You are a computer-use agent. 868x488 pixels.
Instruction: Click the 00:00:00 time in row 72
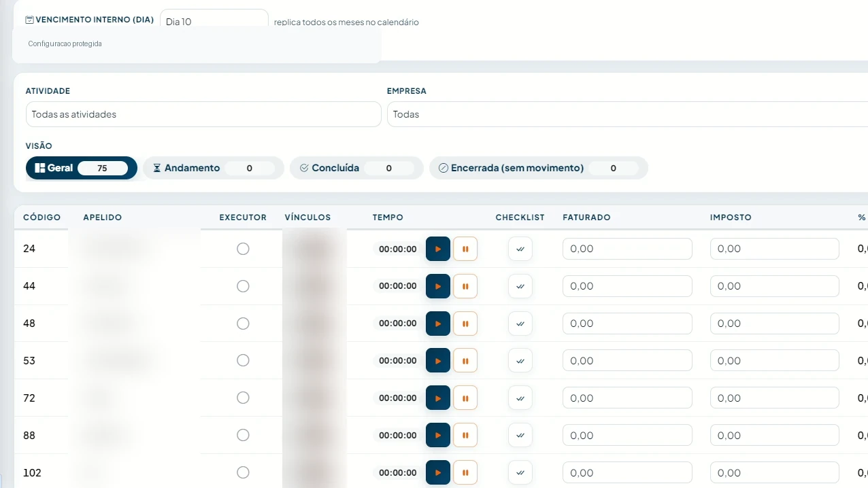tap(398, 398)
